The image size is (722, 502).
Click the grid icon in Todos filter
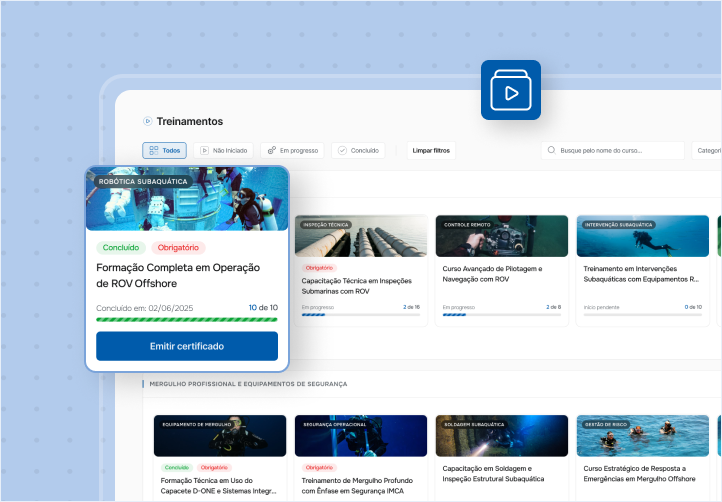[x=154, y=151]
